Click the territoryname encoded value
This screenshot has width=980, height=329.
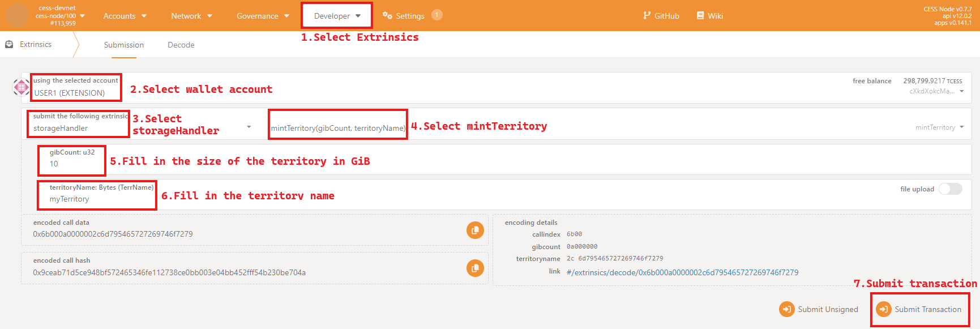[x=615, y=258]
